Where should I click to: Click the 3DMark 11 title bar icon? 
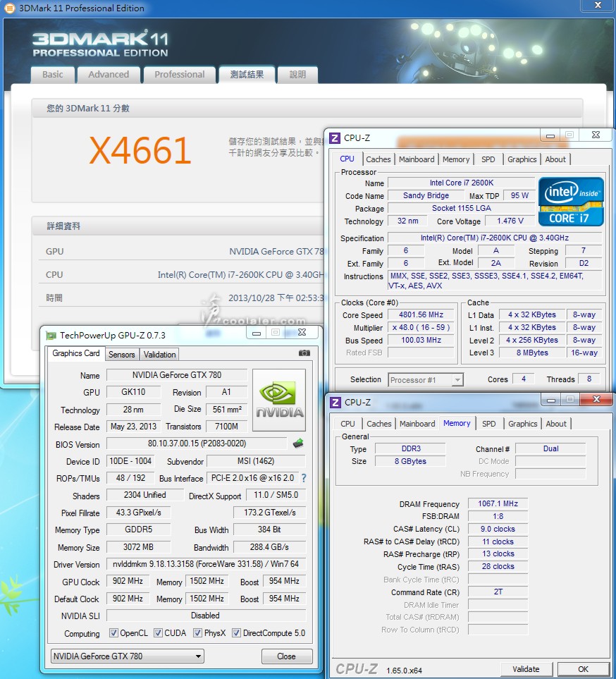tap(9, 8)
